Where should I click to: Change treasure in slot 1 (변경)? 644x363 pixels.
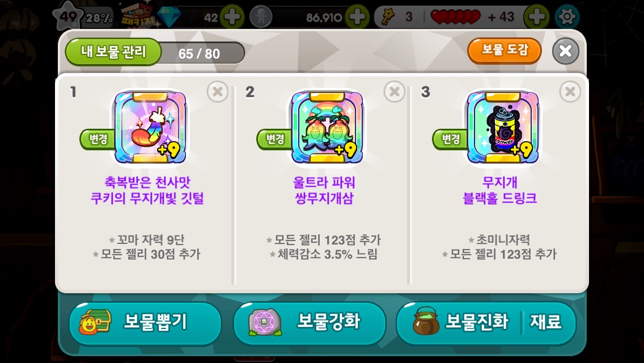[x=98, y=139]
